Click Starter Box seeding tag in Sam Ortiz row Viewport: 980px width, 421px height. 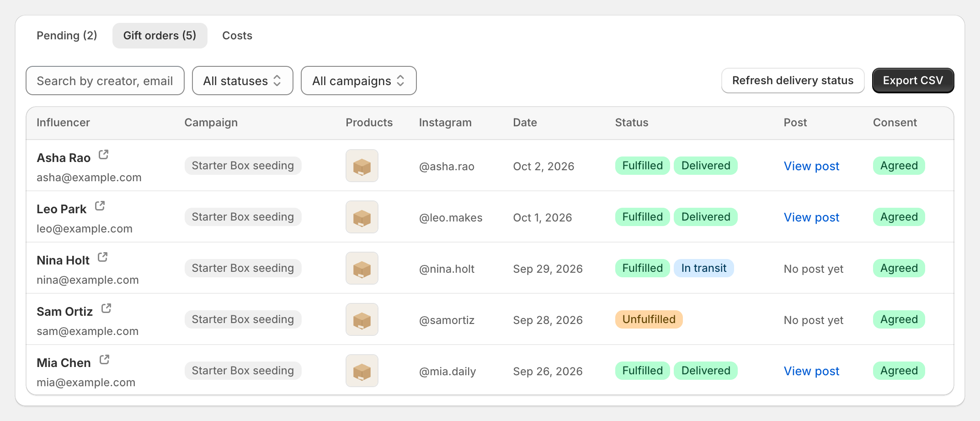[x=243, y=319]
